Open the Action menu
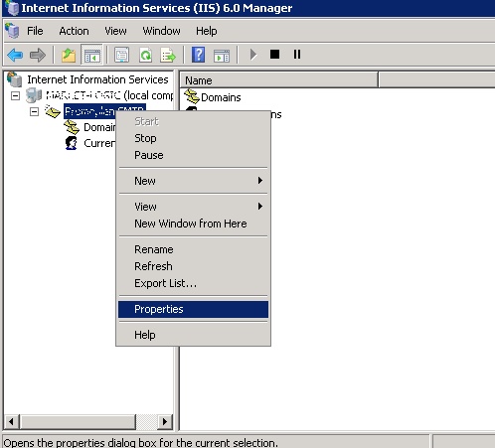Image resolution: width=495 pixels, height=448 pixels. pyautogui.click(x=74, y=31)
